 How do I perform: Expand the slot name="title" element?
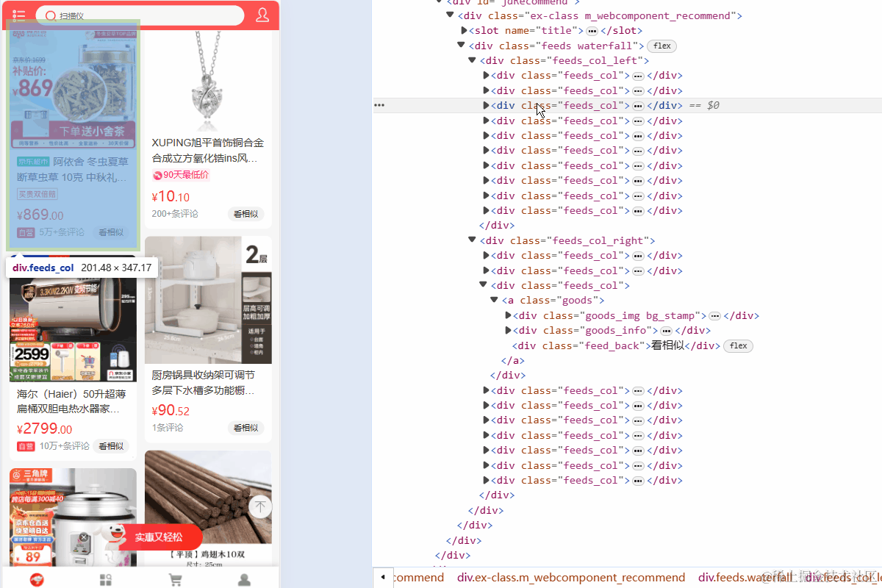pyautogui.click(x=465, y=31)
